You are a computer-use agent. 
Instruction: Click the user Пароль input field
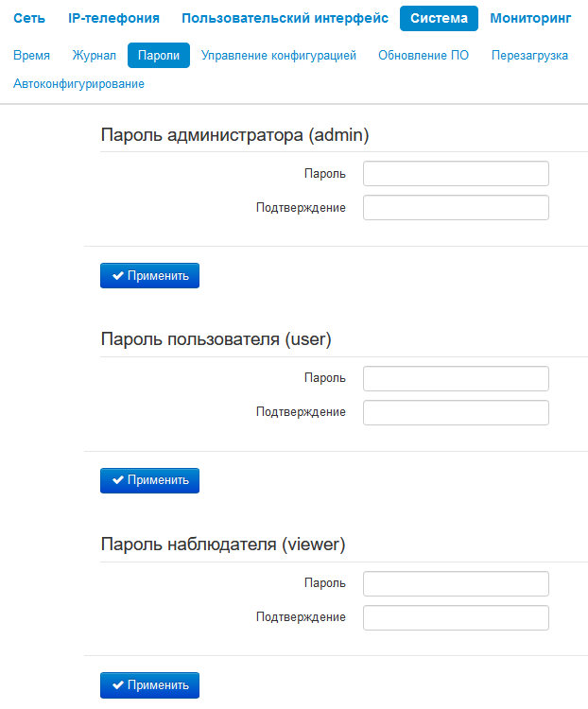(456, 378)
